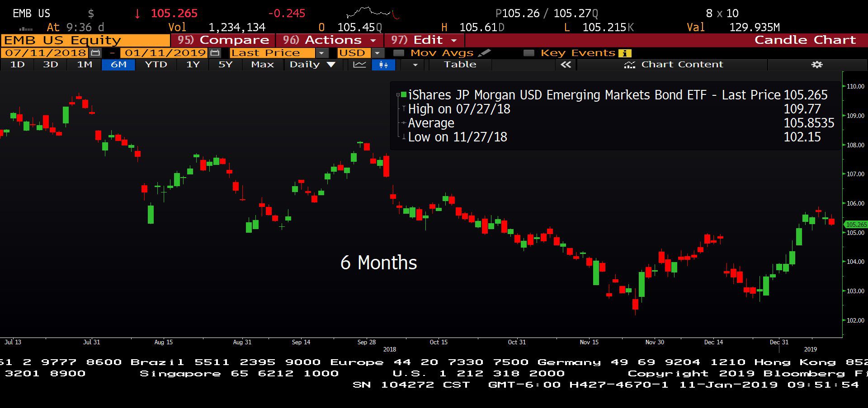Click the open price 105.45Q
The width and height of the screenshot is (868, 408).
(x=359, y=28)
